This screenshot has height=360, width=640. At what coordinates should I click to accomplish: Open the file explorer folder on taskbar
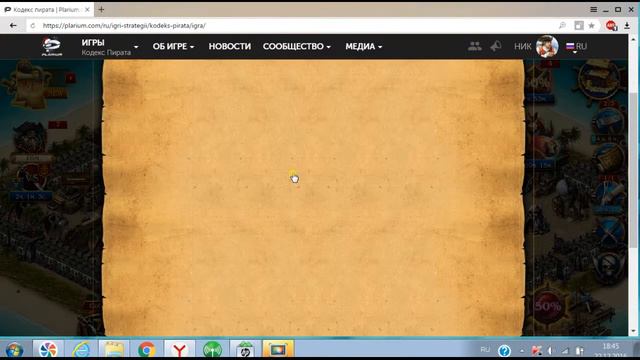tap(113, 350)
